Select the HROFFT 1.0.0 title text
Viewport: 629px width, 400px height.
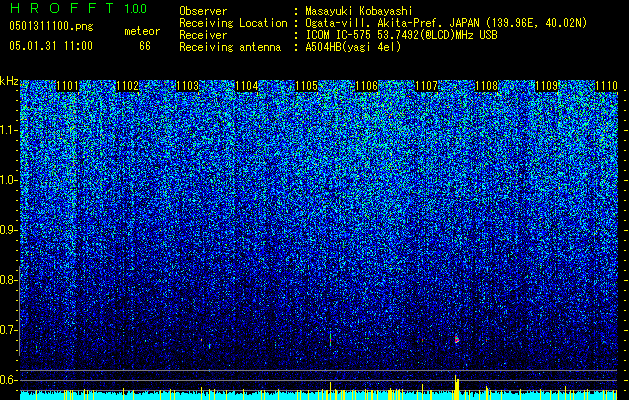(78, 8)
